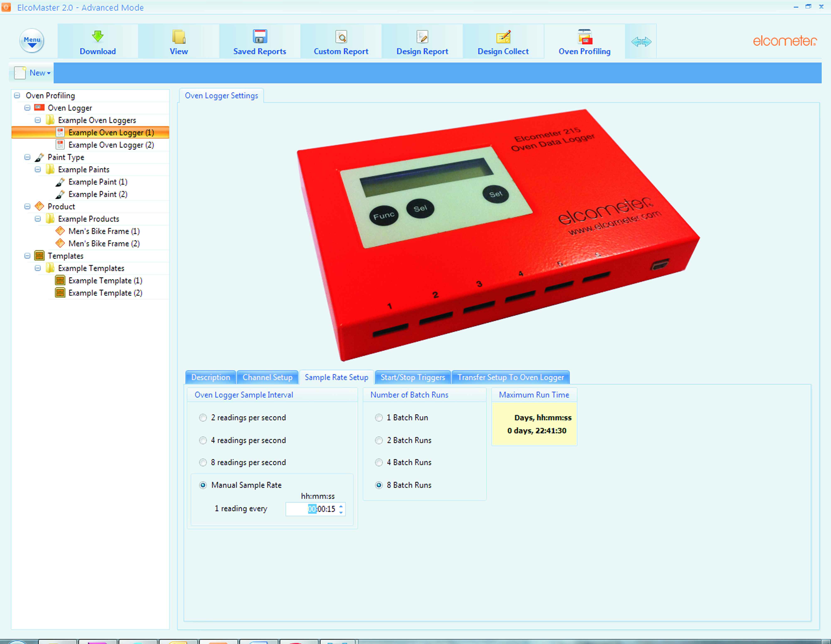Screen dimensions: 831x644
Task: Decrease interval with down spinner arrow
Action: [x=341, y=512]
